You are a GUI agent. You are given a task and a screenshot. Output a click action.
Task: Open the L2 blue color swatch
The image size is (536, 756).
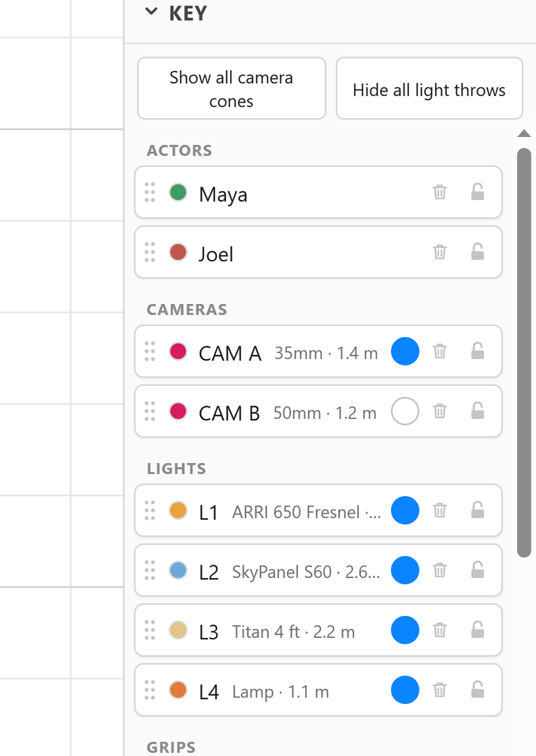tap(178, 570)
